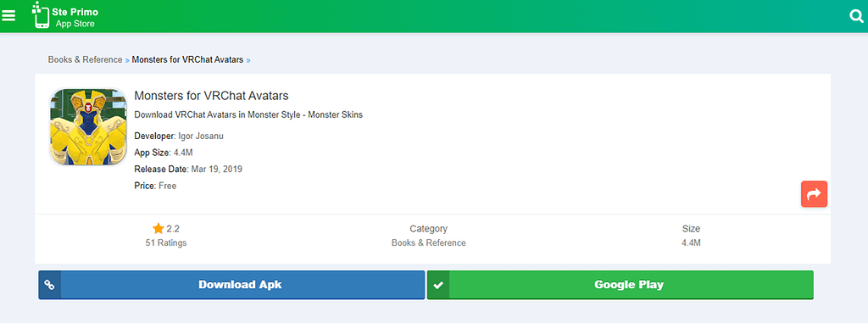Select Monsters for VRChat Avatars breadcrumb
Screen dimensions: 868x323
(187, 60)
